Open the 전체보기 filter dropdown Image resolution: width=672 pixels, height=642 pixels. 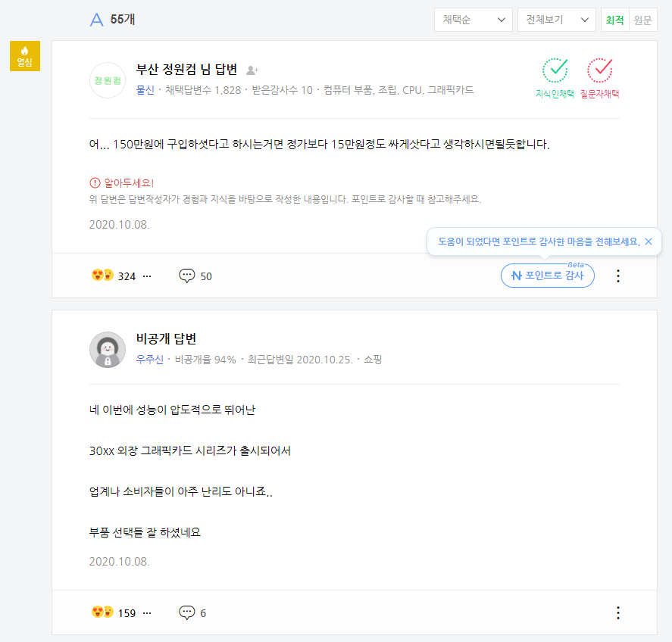[557, 20]
